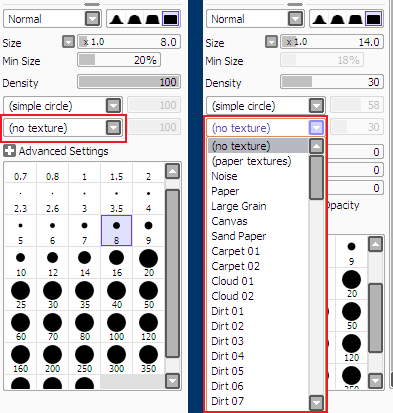Adjust Size slider showing 8.0
393x413 pixels.
129,42
